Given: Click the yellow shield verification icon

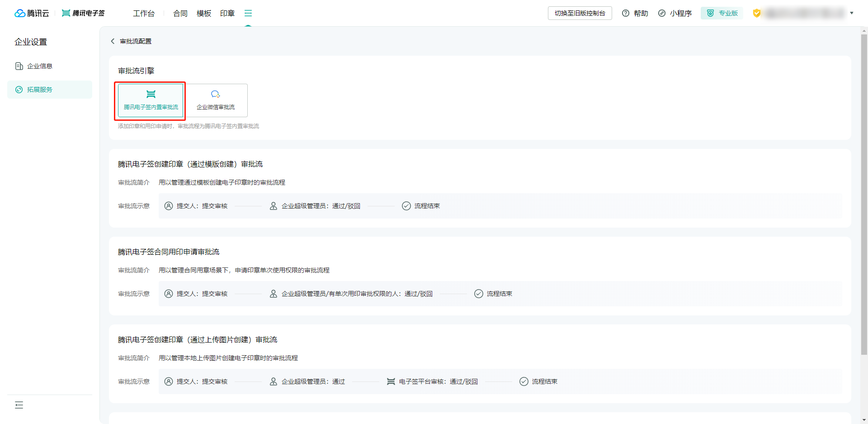Looking at the screenshot, I should (x=757, y=13).
